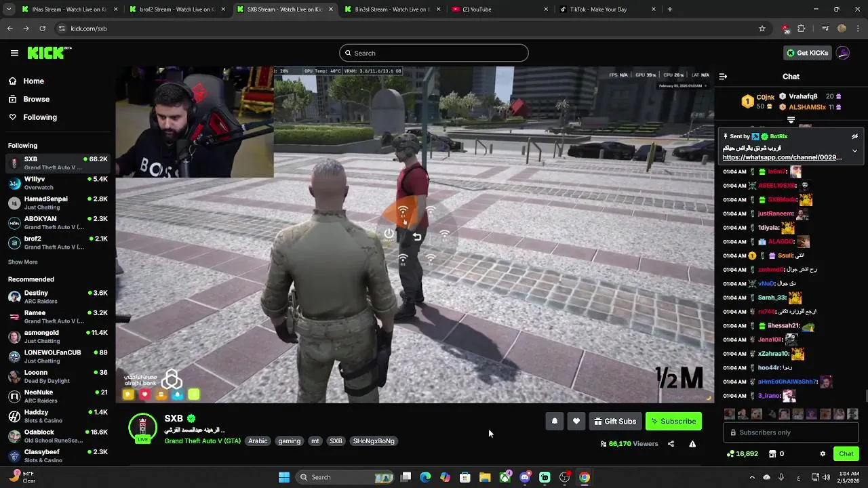868x488 pixels.
Task: Open HamadSenpai channel in Following list
Action: pyautogui.click(x=58, y=203)
